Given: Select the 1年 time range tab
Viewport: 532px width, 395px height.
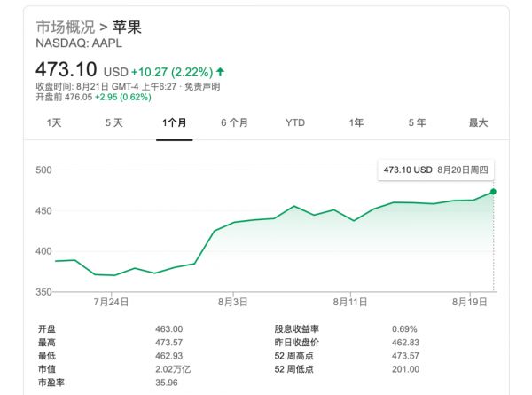Looking at the screenshot, I should [x=356, y=122].
